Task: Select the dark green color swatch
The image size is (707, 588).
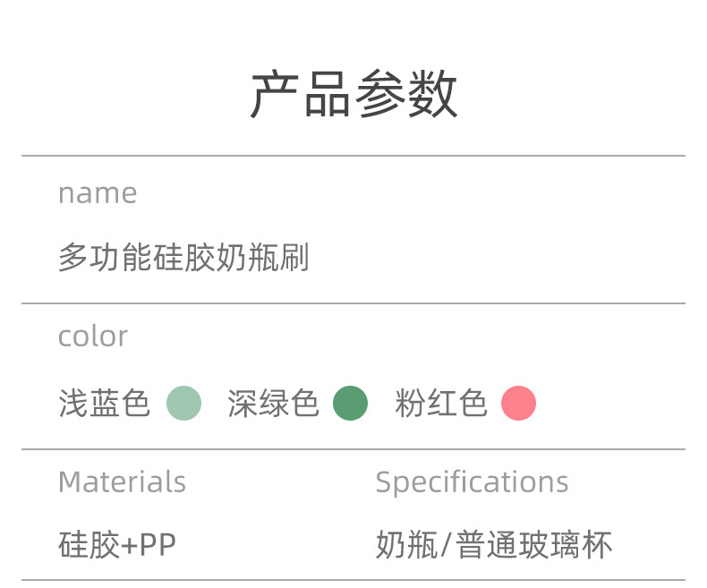Action: point(350,403)
